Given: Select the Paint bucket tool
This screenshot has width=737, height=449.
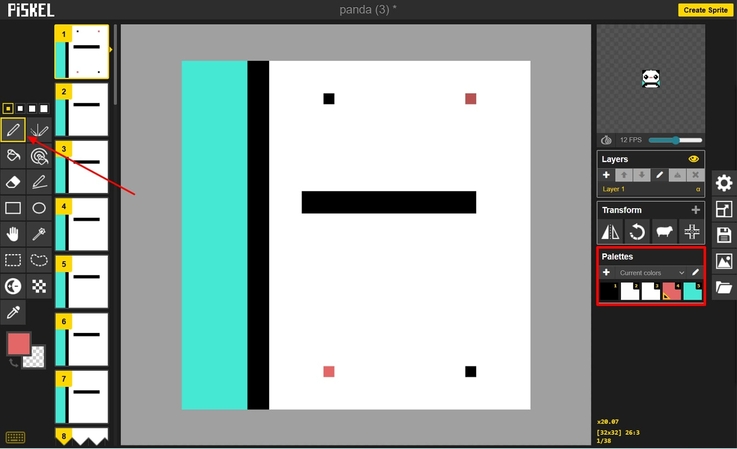Looking at the screenshot, I should point(13,156).
